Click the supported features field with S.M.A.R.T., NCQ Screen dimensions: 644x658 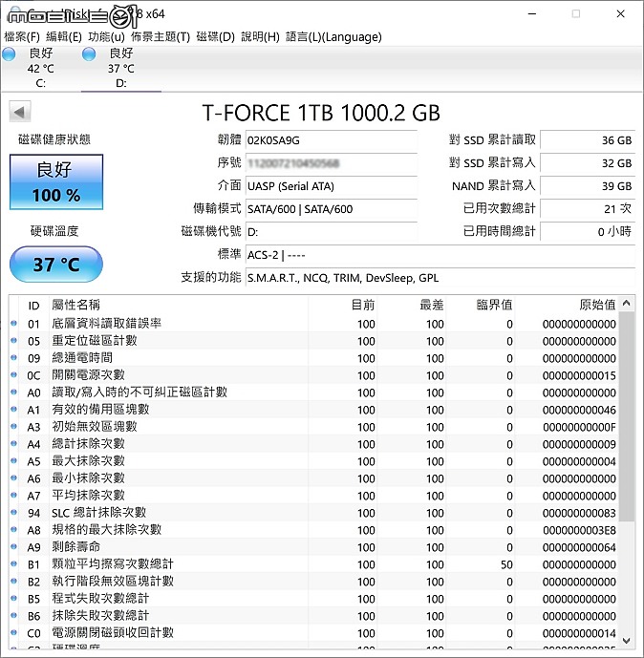point(440,278)
